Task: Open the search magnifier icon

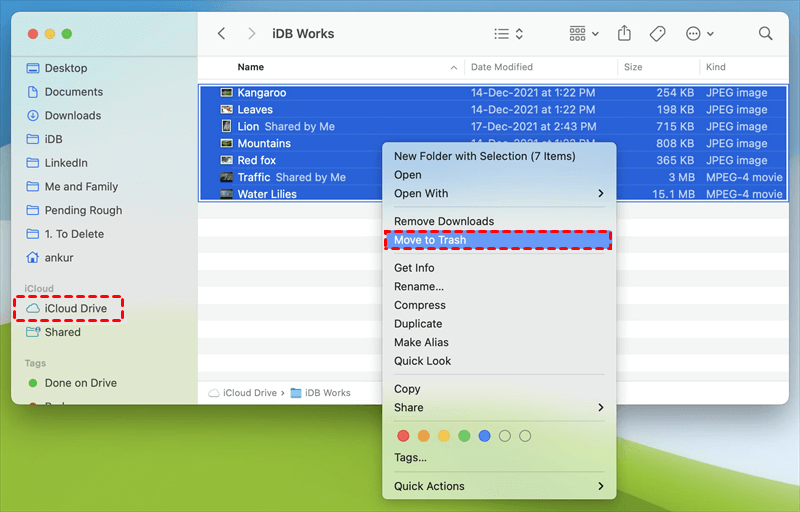Action: pos(765,34)
